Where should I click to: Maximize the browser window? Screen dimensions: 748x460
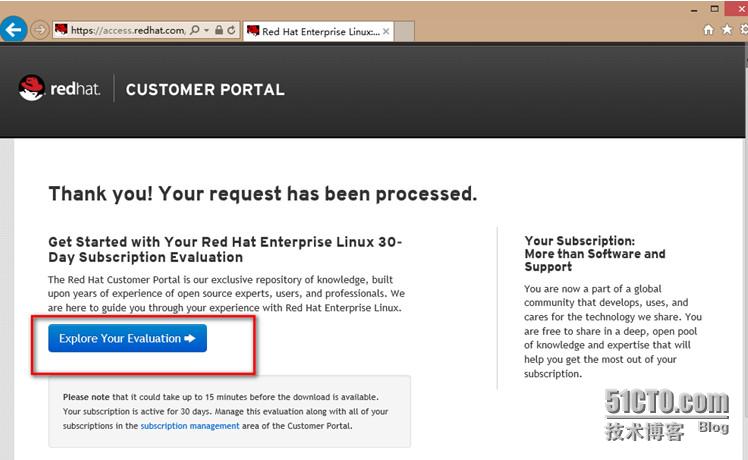point(714,9)
